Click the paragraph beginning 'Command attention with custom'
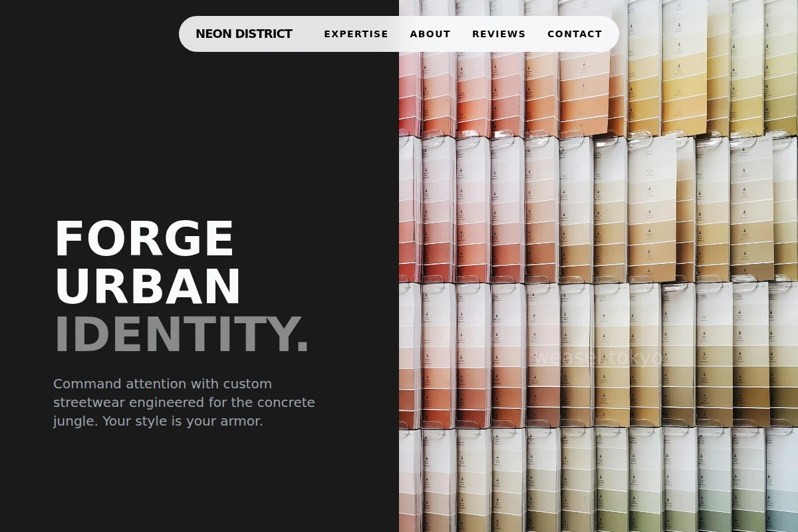 (x=184, y=402)
